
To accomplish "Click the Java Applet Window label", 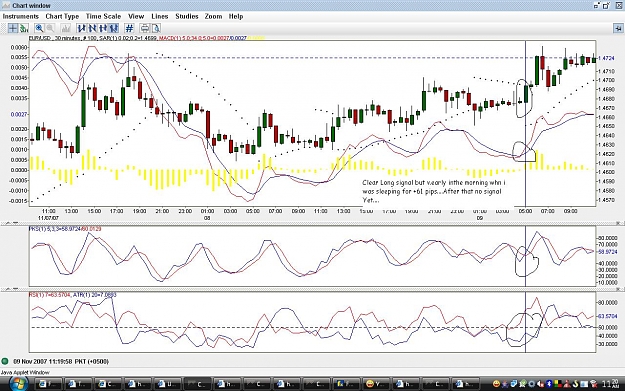I will (x=25, y=372).
